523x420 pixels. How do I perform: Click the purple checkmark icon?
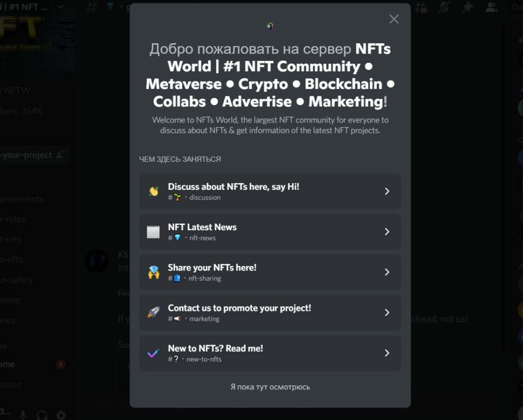[x=153, y=353]
